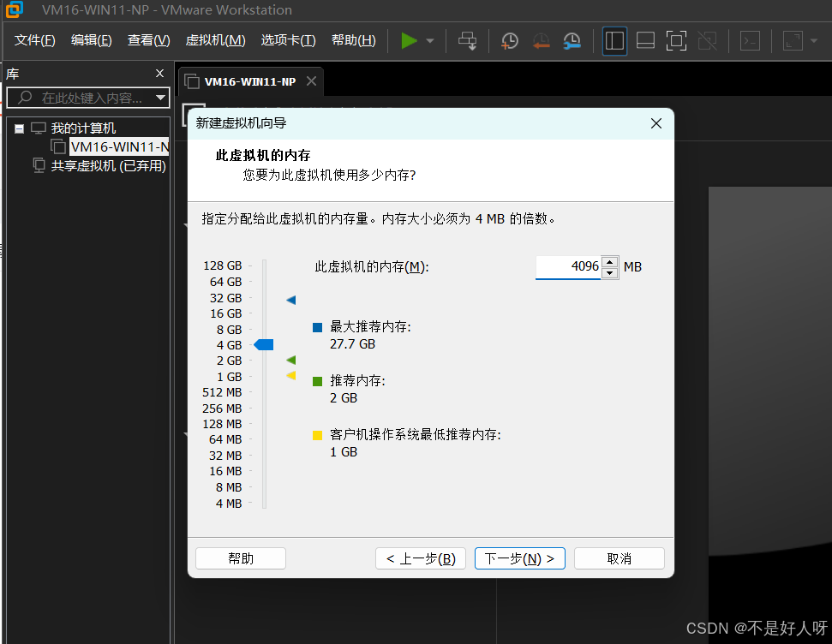This screenshot has width=832, height=644.
Task: Collapse the 我的计算机 tree node
Action: pos(19,128)
